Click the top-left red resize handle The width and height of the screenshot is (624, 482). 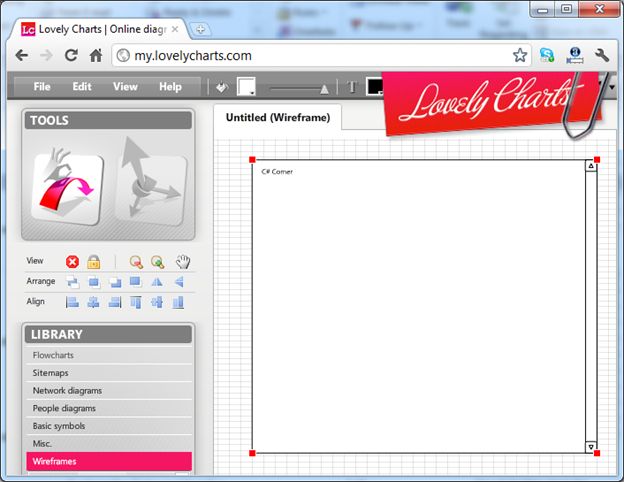(252, 160)
